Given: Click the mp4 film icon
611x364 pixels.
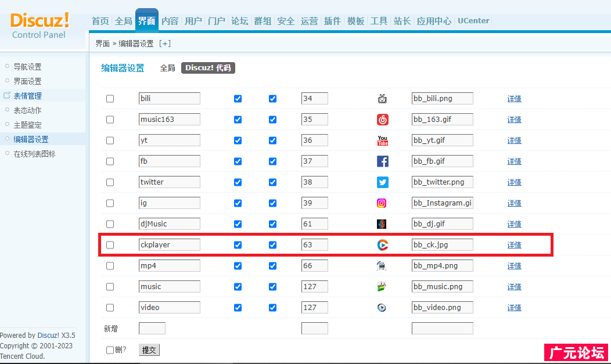Looking at the screenshot, I should point(382,266).
